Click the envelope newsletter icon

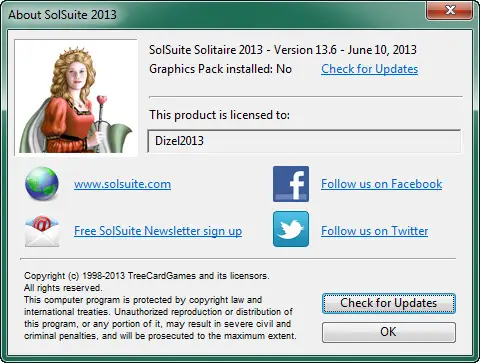(x=42, y=231)
